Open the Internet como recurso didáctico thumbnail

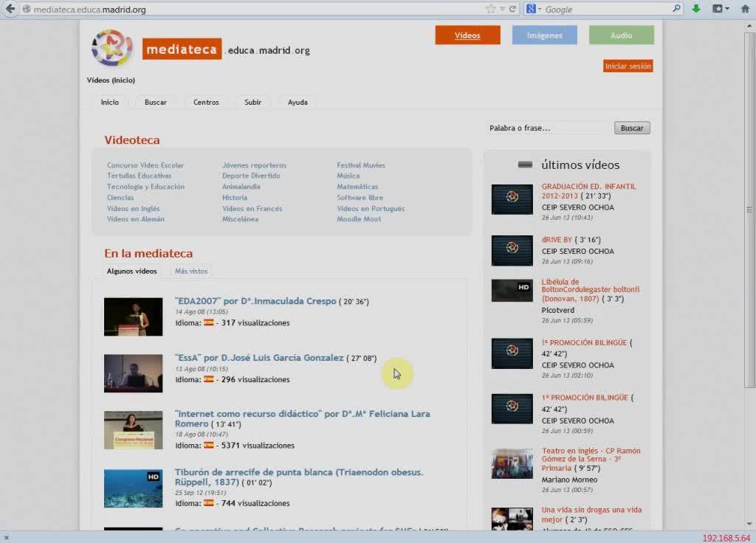click(133, 430)
